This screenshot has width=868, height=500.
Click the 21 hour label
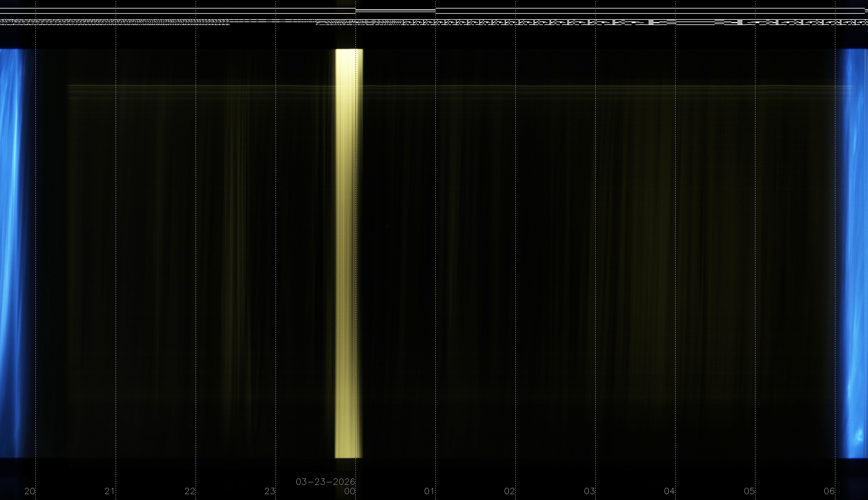pyautogui.click(x=109, y=491)
